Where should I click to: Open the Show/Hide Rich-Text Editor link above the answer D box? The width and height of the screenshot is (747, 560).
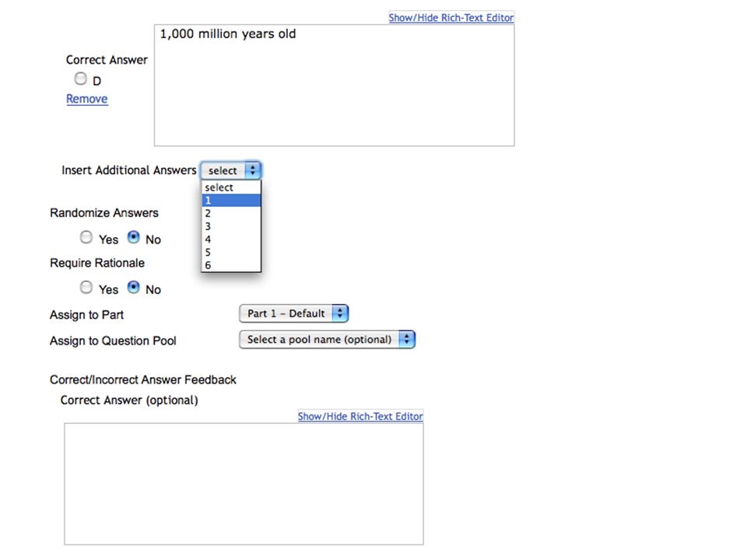[451, 18]
